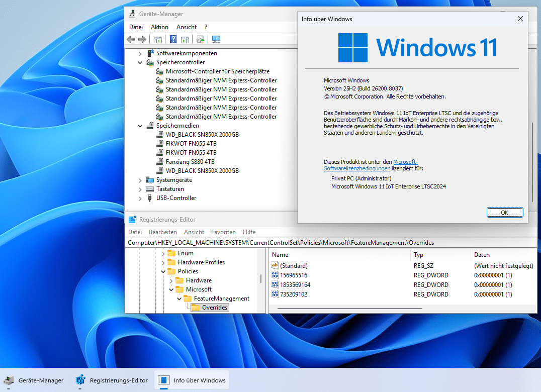Click the Systemgeräte category icon
The height and width of the screenshot is (392, 541).
[x=150, y=180]
